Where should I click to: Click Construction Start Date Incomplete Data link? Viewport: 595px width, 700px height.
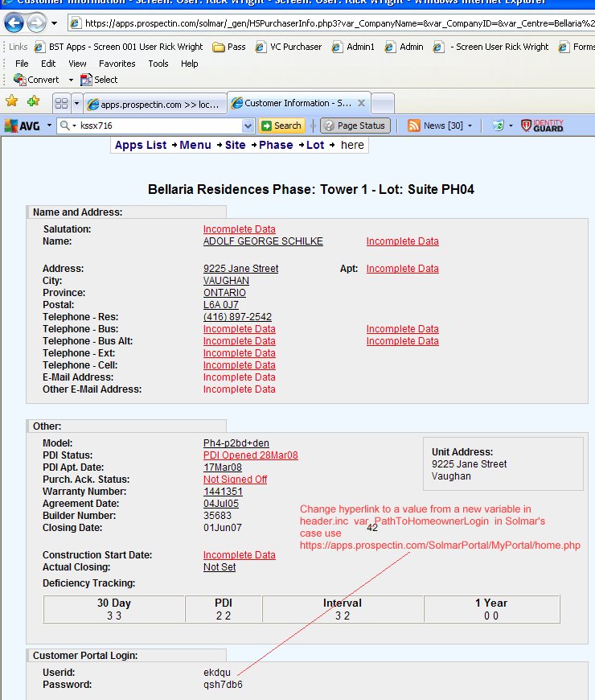point(240,555)
